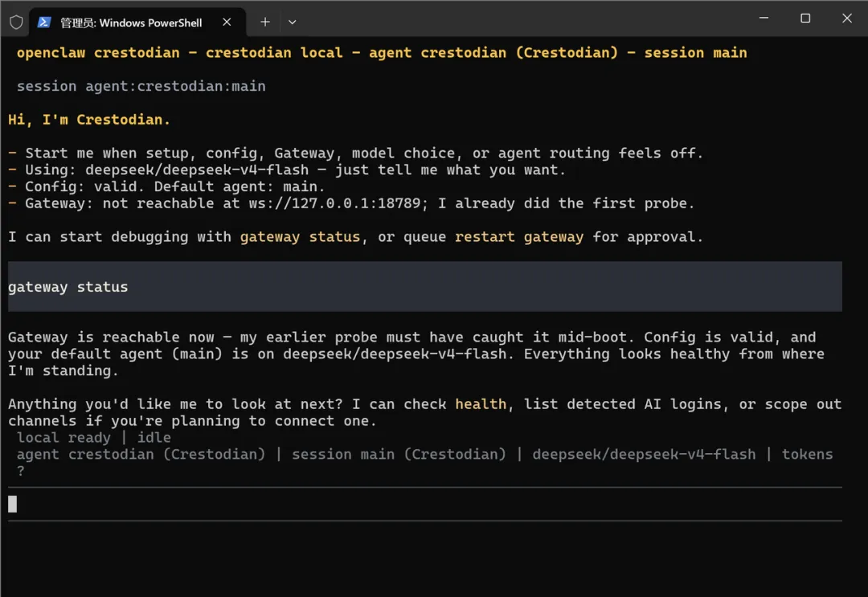Click 'Config: valid. Default agent: main.' line
Image resolution: width=868 pixels, height=597 pixels.
coord(166,186)
